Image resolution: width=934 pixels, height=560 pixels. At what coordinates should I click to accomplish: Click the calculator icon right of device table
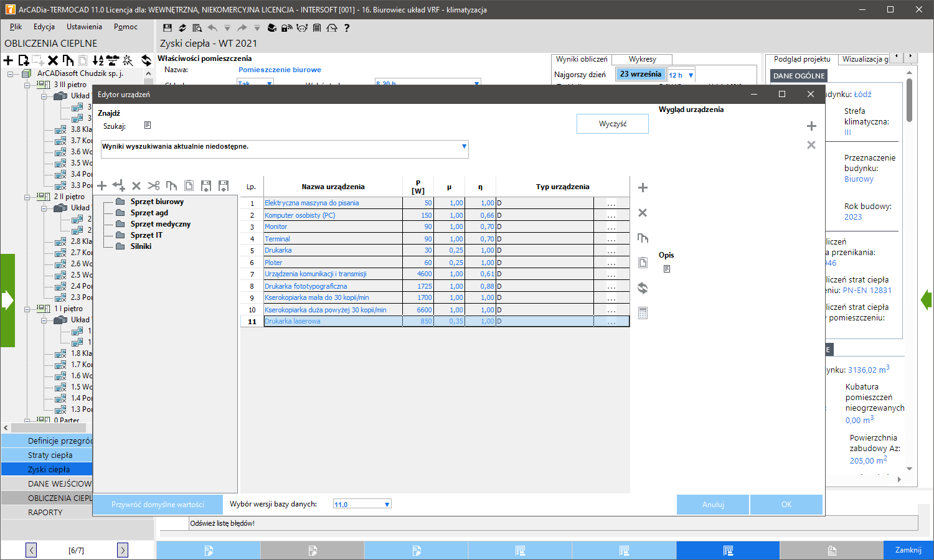tap(643, 313)
